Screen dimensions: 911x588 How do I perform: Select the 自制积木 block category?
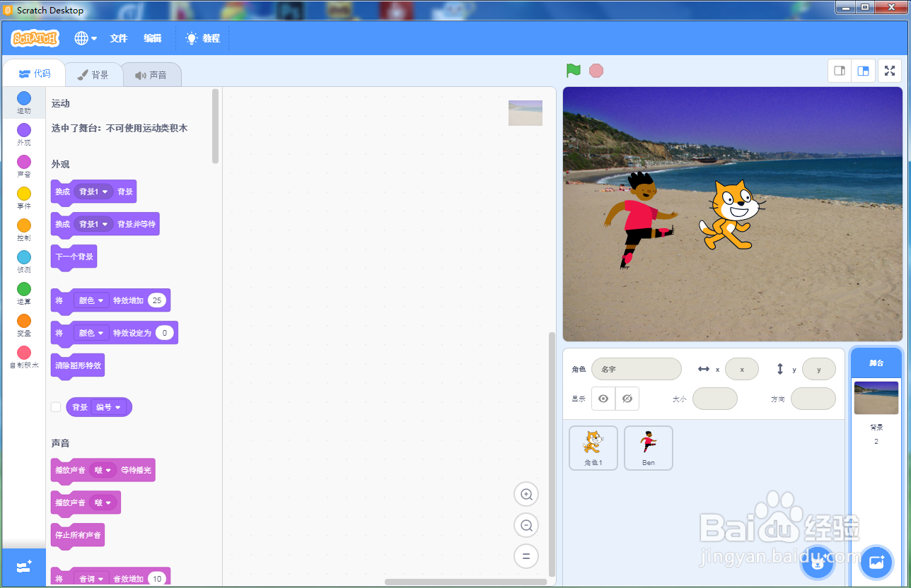(x=24, y=357)
